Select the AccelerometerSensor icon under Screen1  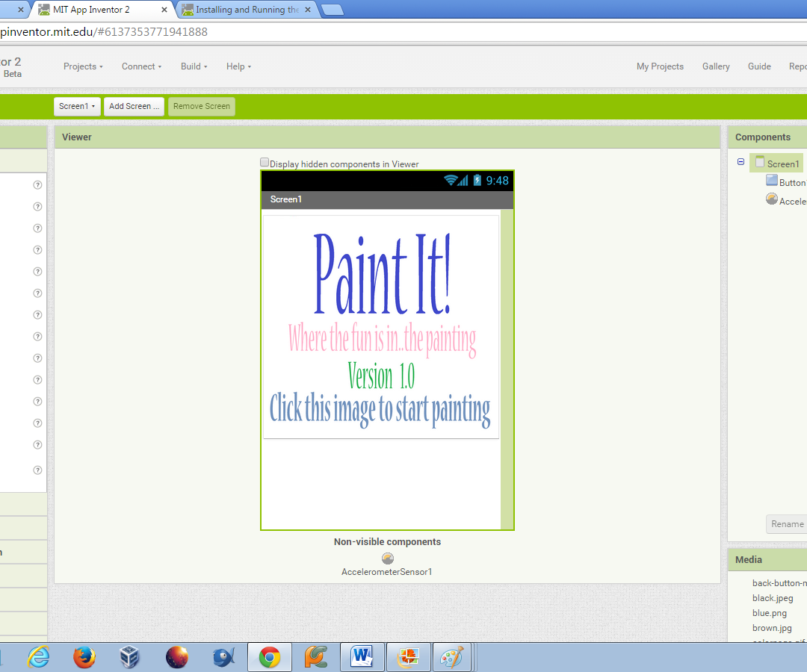pos(771,198)
